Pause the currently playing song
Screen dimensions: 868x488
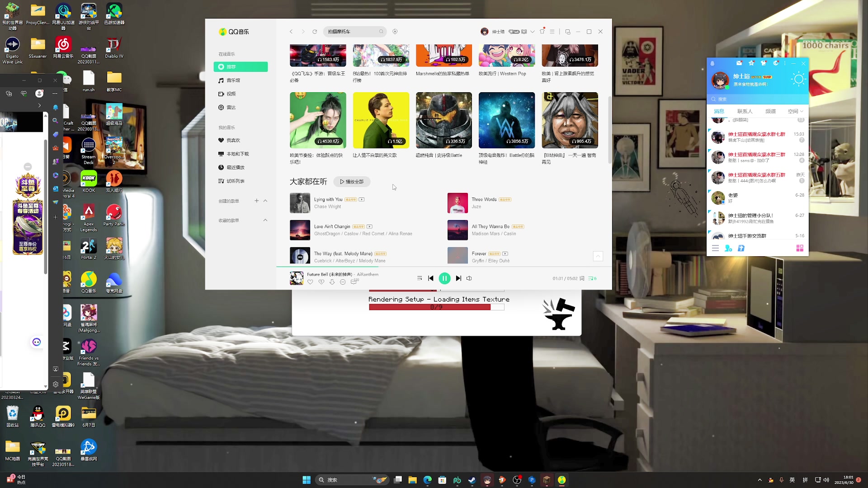tap(444, 278)
